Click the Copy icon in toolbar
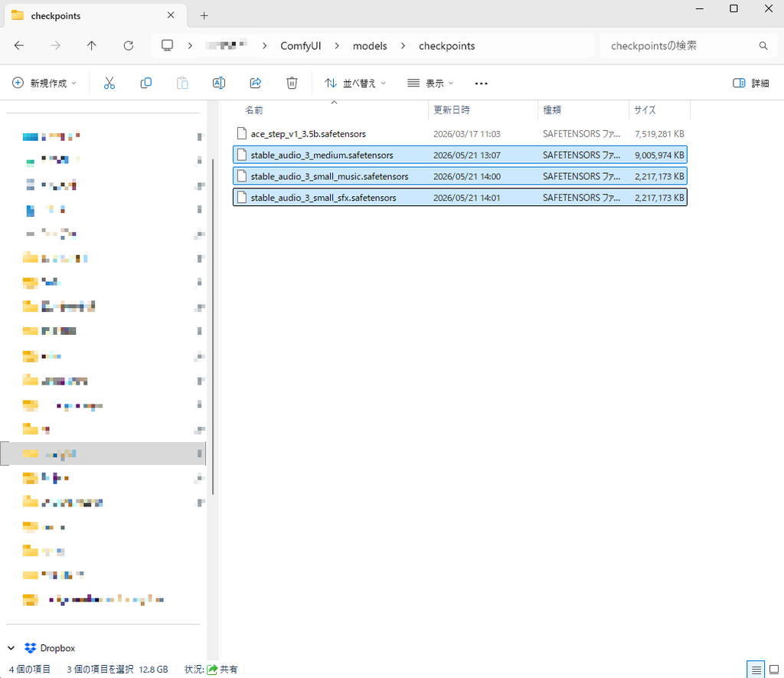This screenshot has width=784, height=678. pyautogui.click(x=146, y=83)
